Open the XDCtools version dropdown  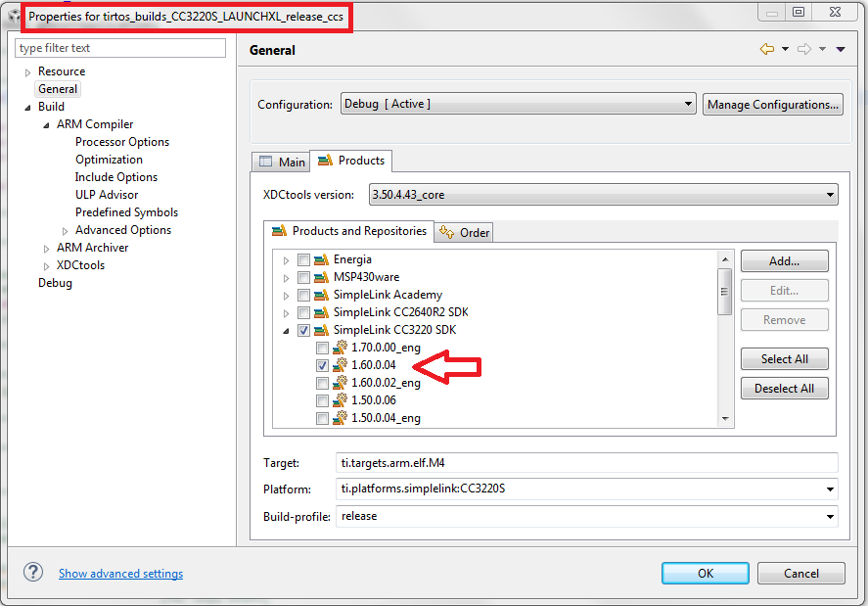coord(604,195)
